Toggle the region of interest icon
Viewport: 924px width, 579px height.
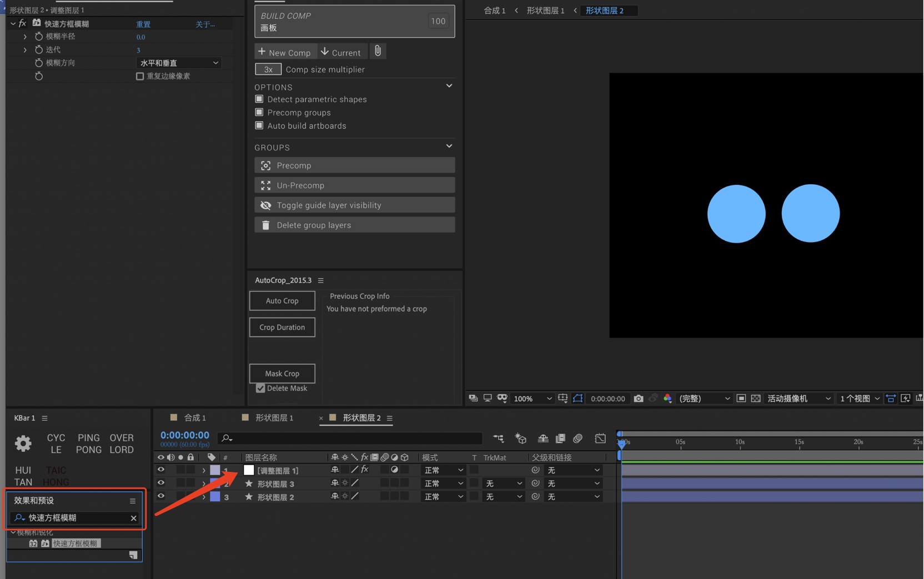741,398
